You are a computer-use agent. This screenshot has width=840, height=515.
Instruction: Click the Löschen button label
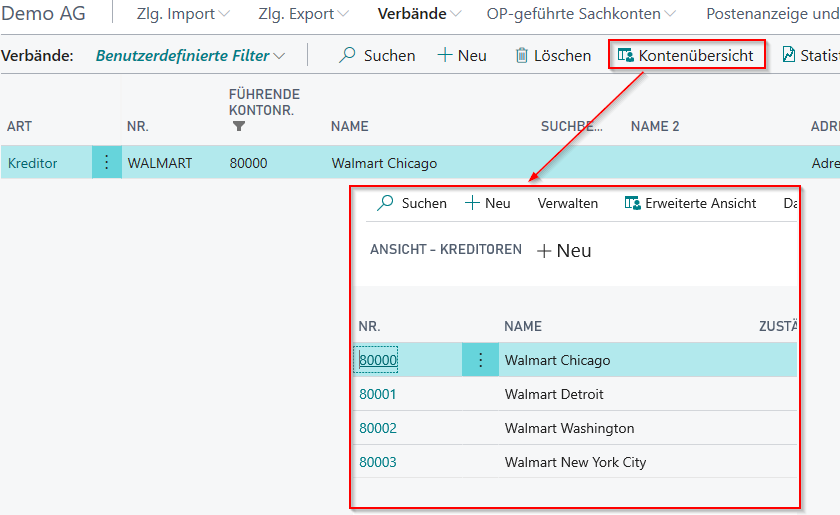click(562, 55)
